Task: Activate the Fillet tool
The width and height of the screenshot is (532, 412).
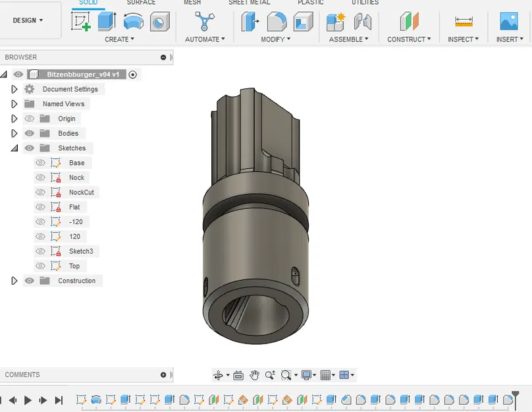Action: pyautogui.click(x=277, y=20)
